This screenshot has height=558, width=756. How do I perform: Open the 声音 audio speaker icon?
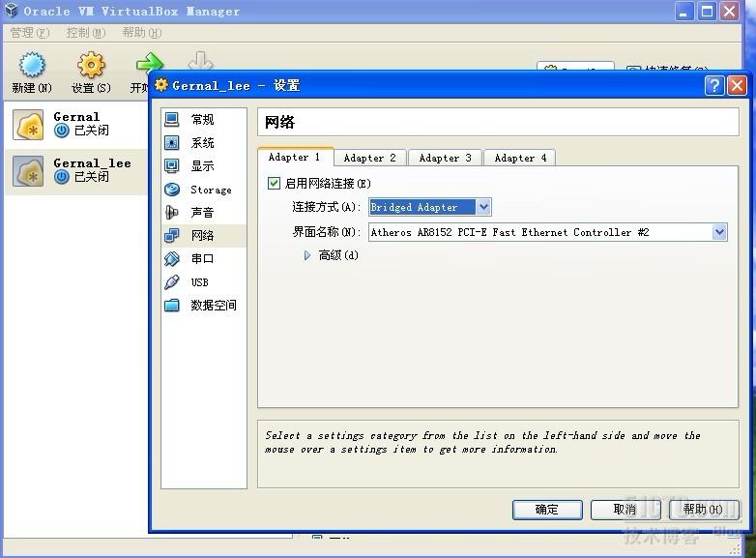[172, 212]
